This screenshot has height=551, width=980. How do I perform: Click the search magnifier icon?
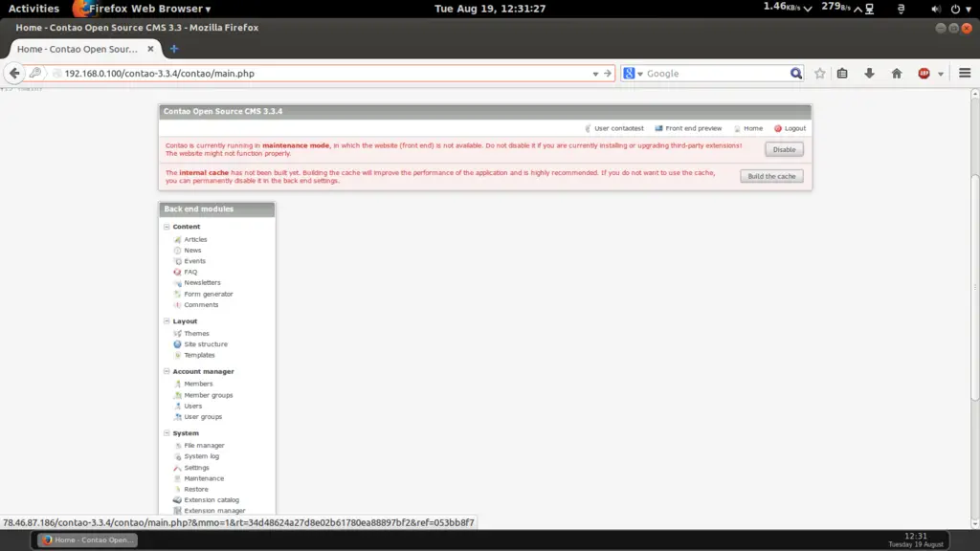795,73
